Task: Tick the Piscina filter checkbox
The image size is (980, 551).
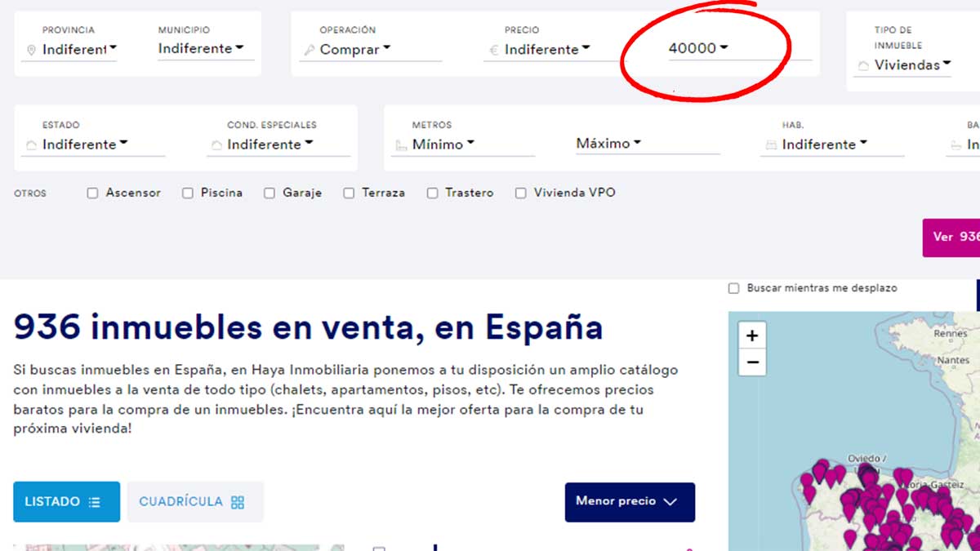Action: (188, 193)
